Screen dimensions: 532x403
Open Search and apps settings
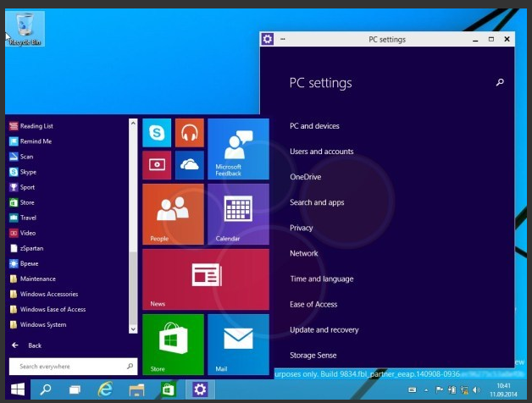click(317, 202)
